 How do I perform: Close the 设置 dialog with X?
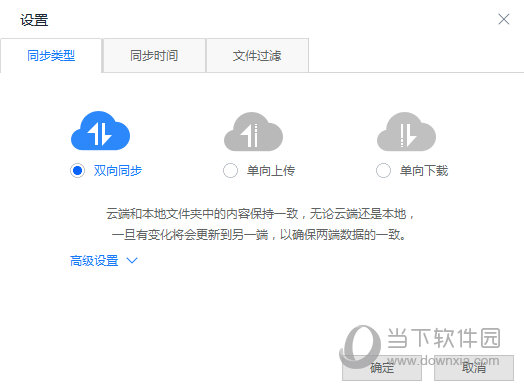(x=504, y=19)
